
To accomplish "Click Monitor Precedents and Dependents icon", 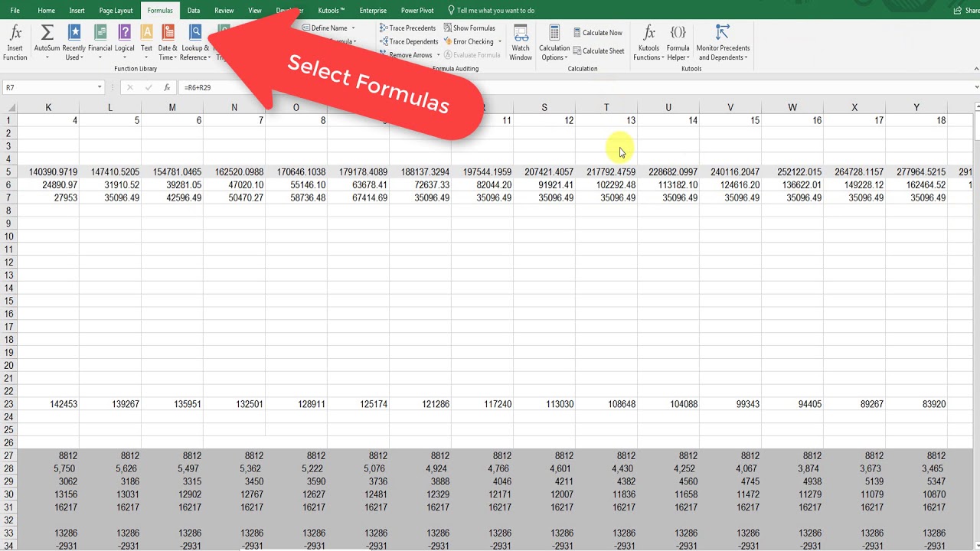I will click(x=723, y=33).
